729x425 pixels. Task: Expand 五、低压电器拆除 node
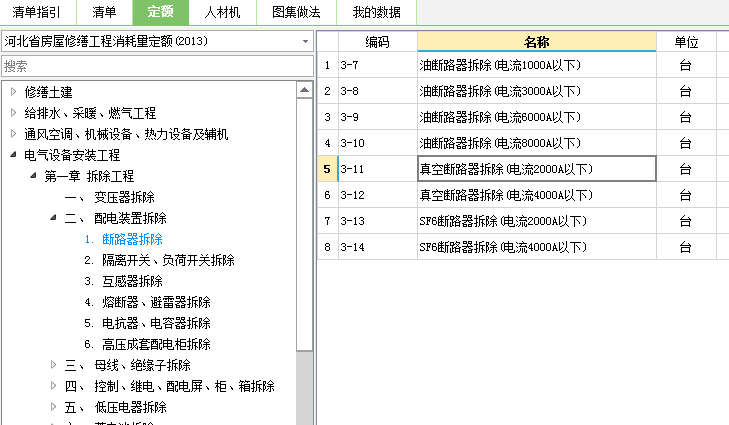point(53,407)
